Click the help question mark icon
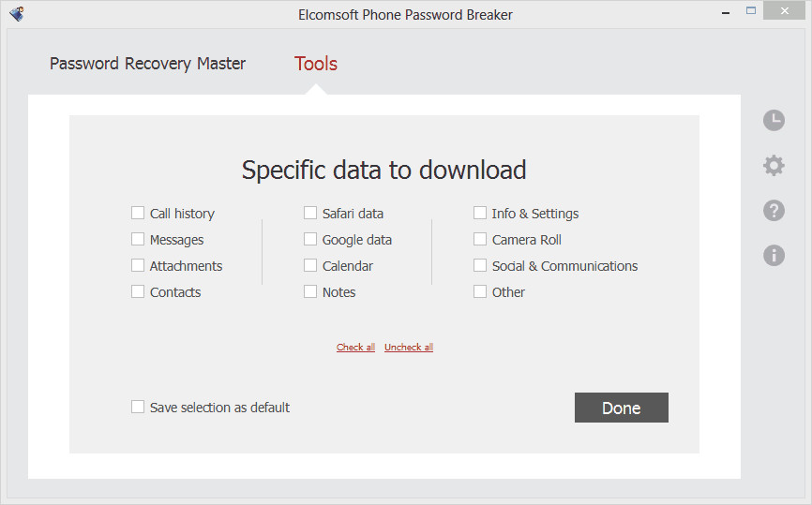The image size is (812, 505). [x=774, y=210]
